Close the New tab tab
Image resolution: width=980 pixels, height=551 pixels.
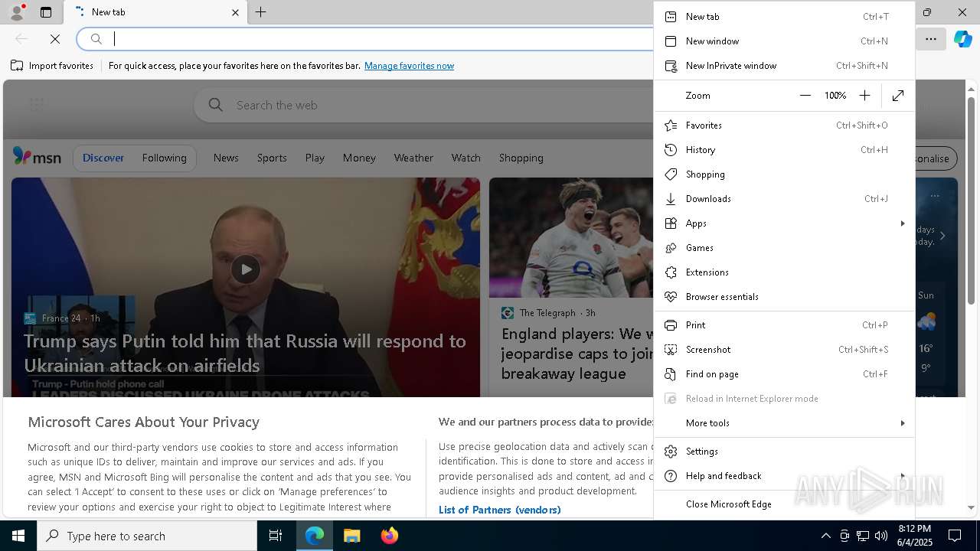pos(235,12)
